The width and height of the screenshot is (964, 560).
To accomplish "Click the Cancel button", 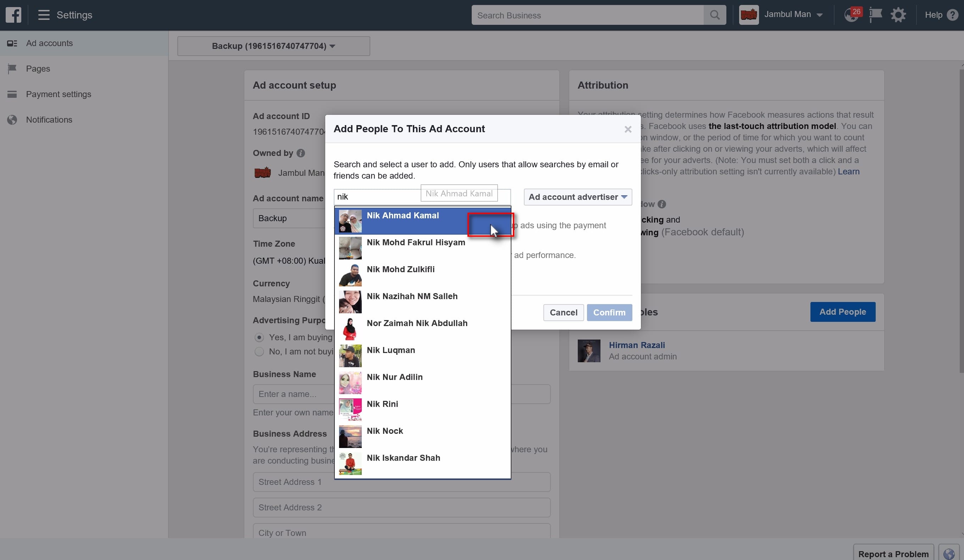I will (x=564, y=312).
